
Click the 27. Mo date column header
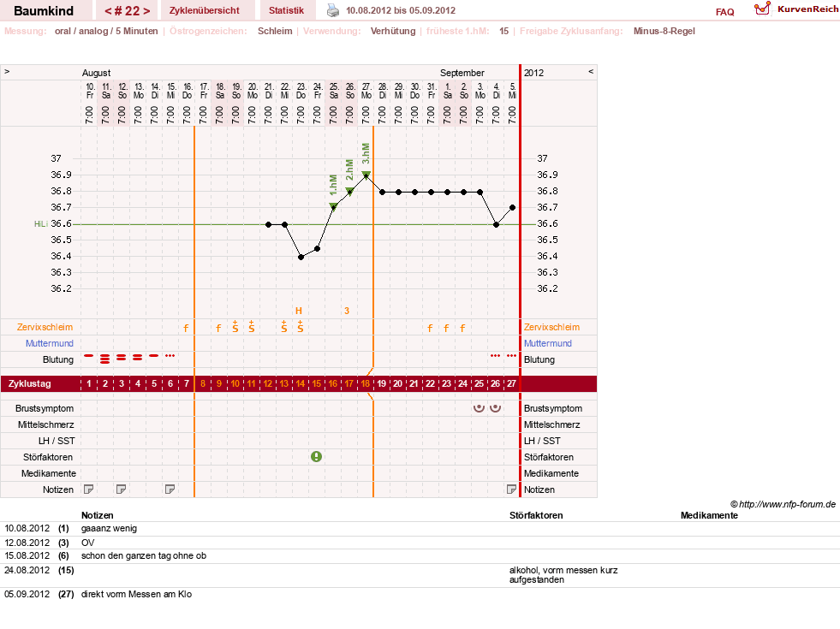click(366, 91)
